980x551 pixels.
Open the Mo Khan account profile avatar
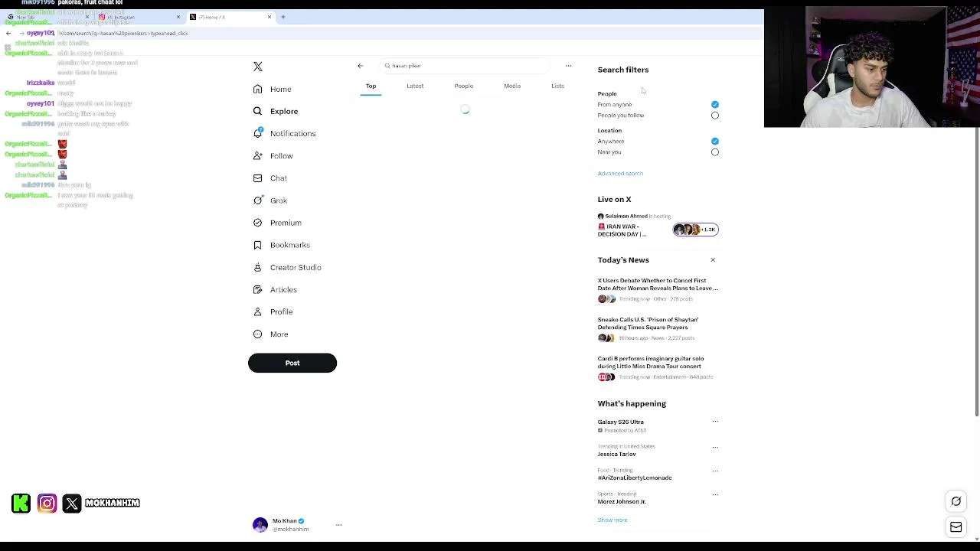coord(260,525)
